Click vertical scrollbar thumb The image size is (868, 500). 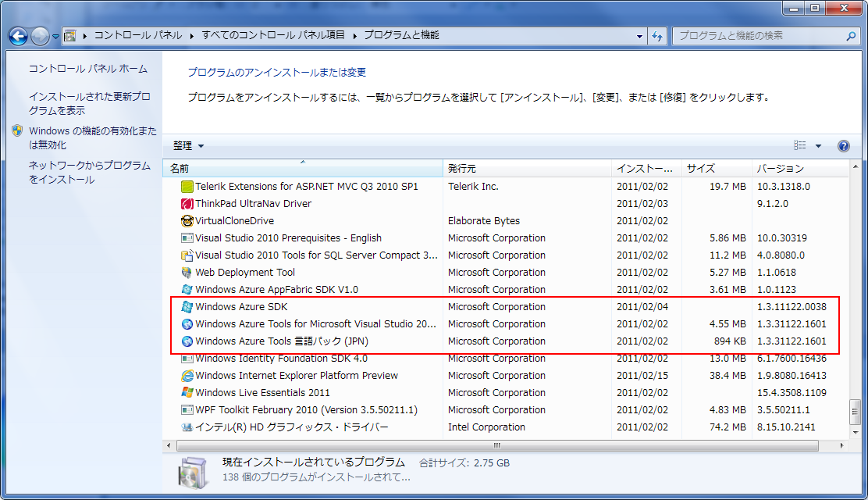tap(856, 412)
